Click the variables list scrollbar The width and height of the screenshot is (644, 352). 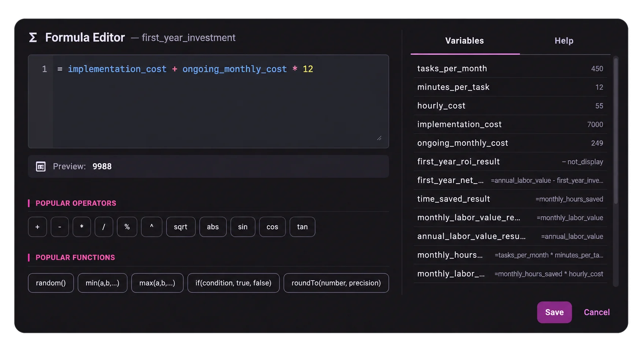point(616,130)
